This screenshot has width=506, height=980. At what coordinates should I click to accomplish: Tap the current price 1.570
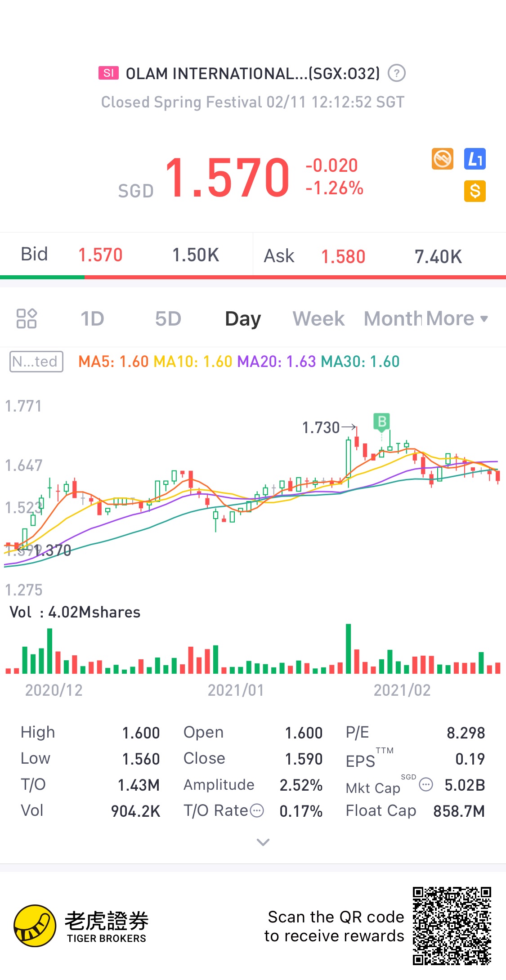click(227, 178)
